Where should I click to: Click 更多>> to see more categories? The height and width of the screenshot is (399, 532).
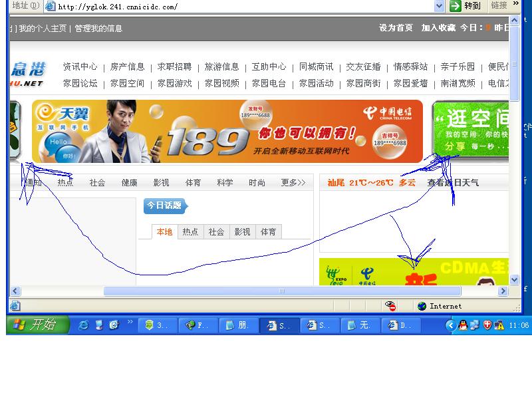(x=293, y=182)
